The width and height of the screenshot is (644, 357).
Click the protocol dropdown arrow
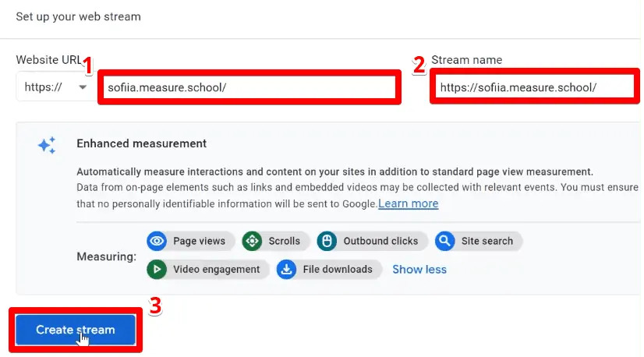click(83, 87)
